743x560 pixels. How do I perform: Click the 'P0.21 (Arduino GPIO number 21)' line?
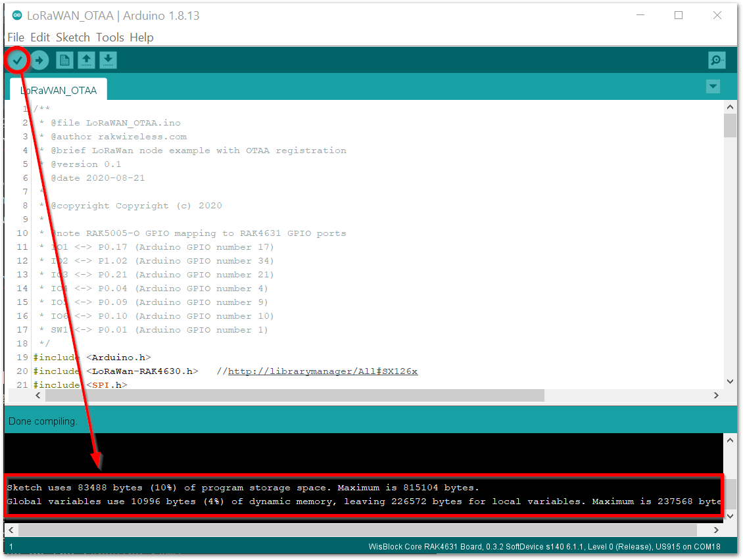[157, 274]
